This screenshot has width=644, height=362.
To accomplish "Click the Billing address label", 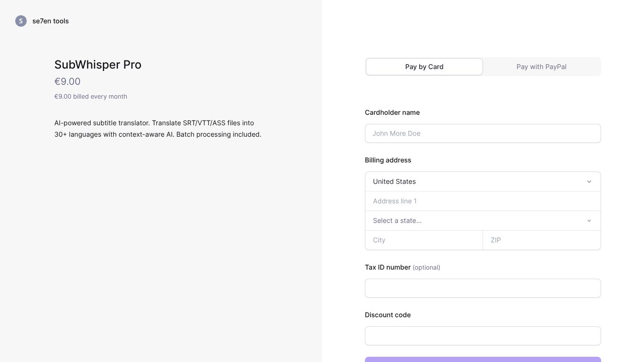I will 388,160.
